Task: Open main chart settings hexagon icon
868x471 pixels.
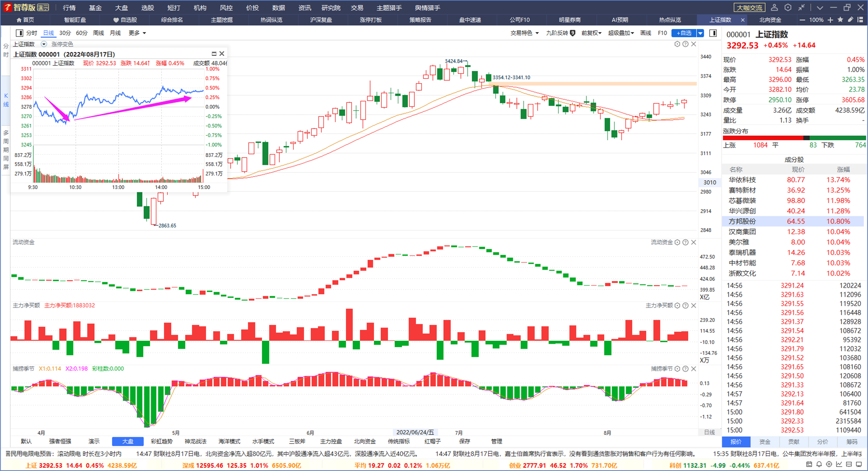Action: tap(677, 44)
